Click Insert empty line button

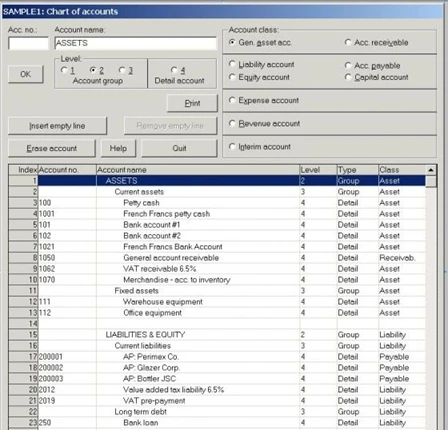(x=57, y=126)
